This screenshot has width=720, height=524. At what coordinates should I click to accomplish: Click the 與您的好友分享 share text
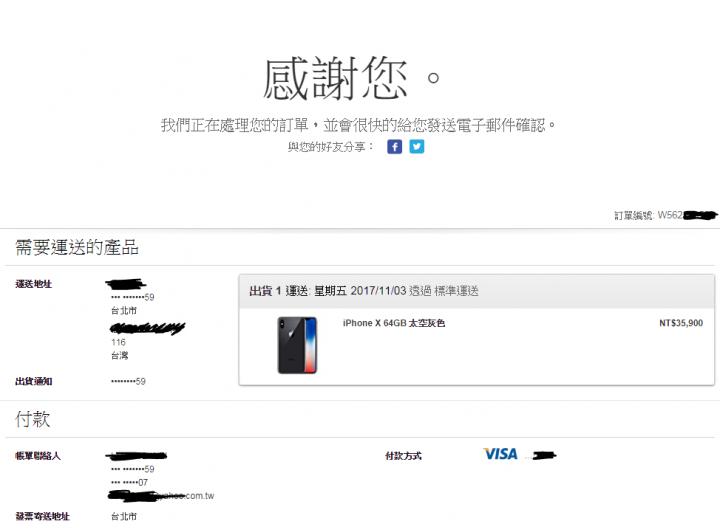point(331,147)
